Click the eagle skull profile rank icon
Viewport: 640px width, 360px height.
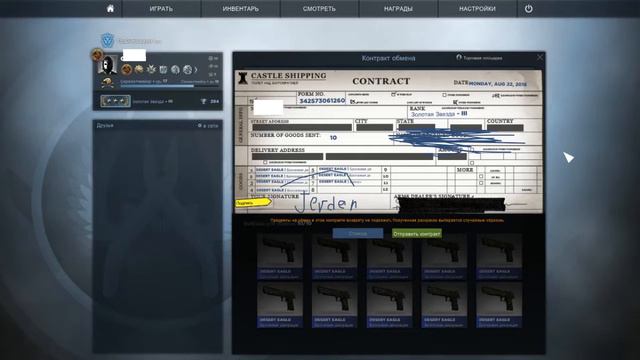pyautogui.click(x=108, y=83)
